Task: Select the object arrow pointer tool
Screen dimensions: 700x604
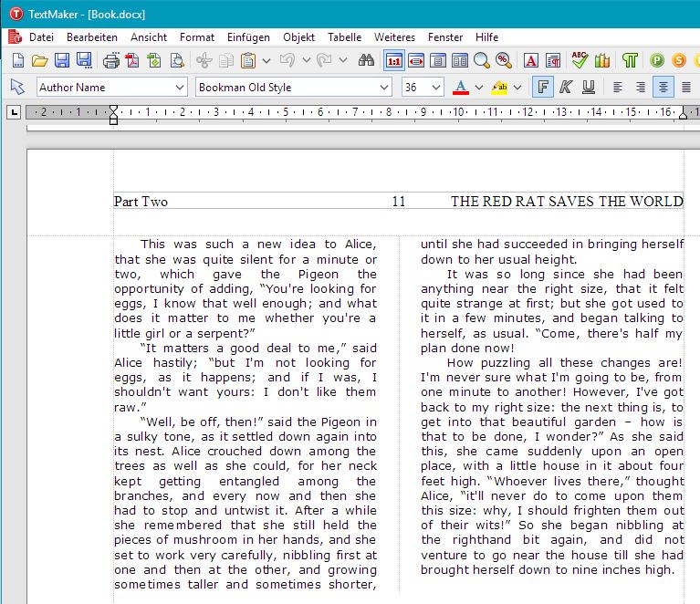Action: pyautogui.click(x=17, y=87)
